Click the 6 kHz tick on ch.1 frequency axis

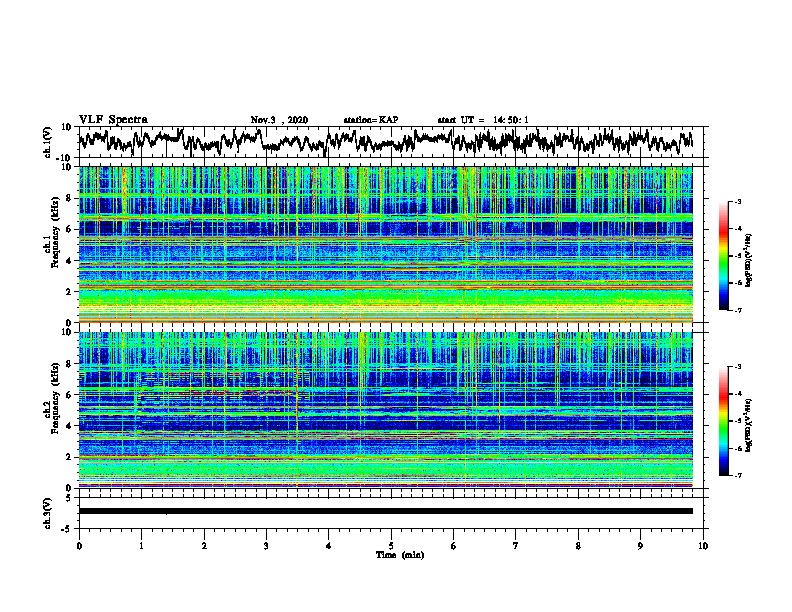(x=69, y=229)
